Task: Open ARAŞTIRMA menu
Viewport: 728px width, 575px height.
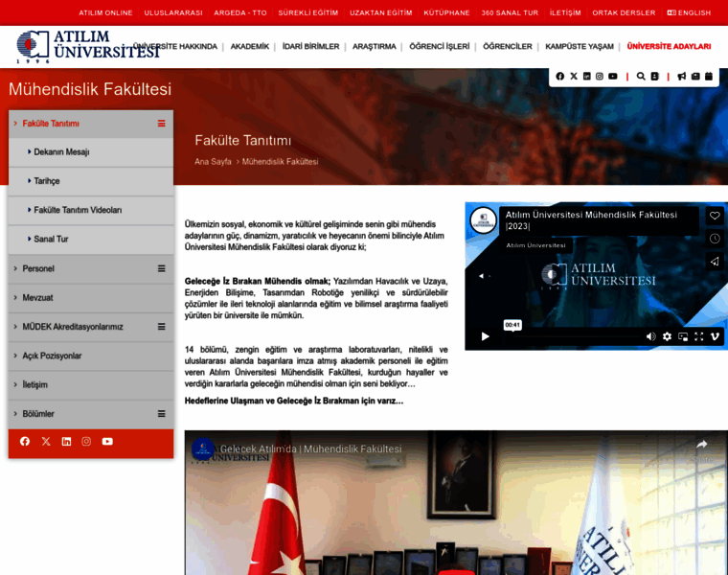Action: (x=375, y=46)
